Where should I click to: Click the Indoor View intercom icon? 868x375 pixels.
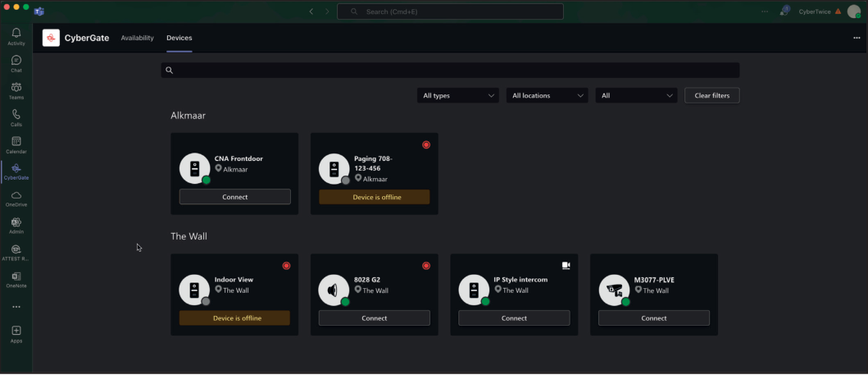[194, 290]
